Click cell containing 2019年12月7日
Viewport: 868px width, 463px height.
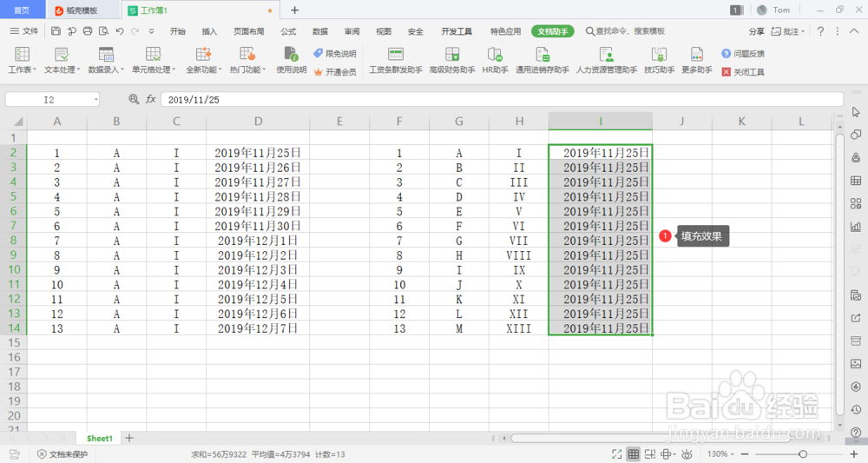tap(258, 328)
